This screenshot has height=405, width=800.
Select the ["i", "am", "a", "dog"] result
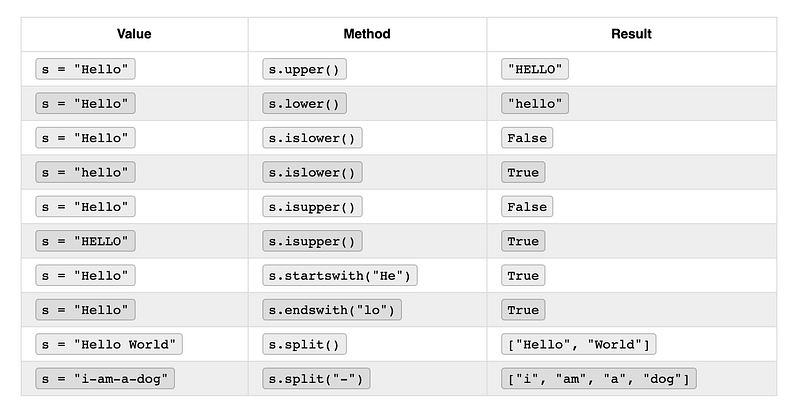tap(599, 379)
